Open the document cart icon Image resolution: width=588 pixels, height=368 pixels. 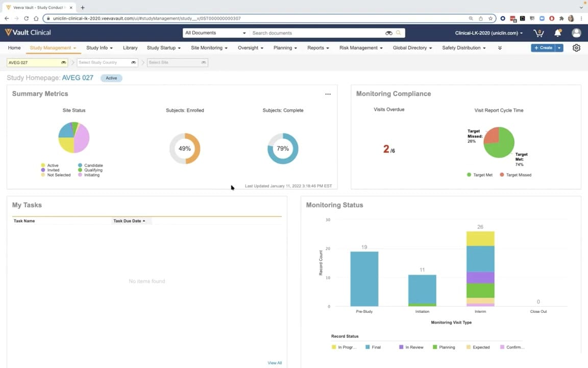(x=538, y=33)
